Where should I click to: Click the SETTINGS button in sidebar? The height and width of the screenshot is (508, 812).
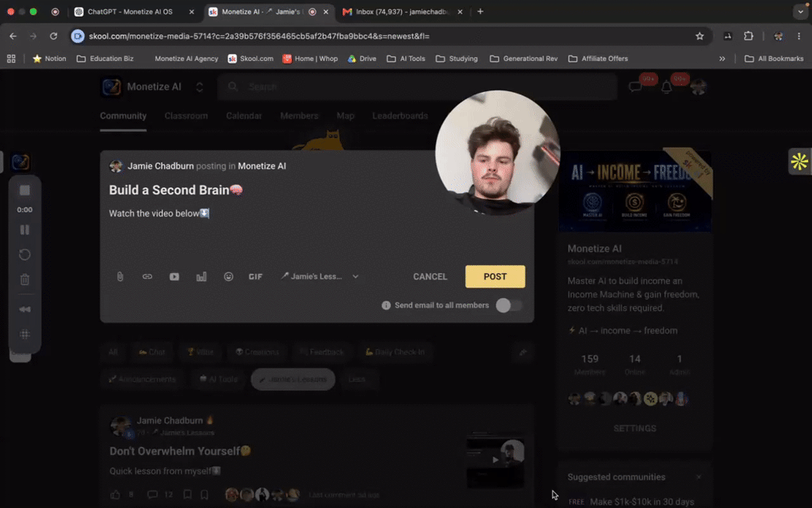point(635,428)
